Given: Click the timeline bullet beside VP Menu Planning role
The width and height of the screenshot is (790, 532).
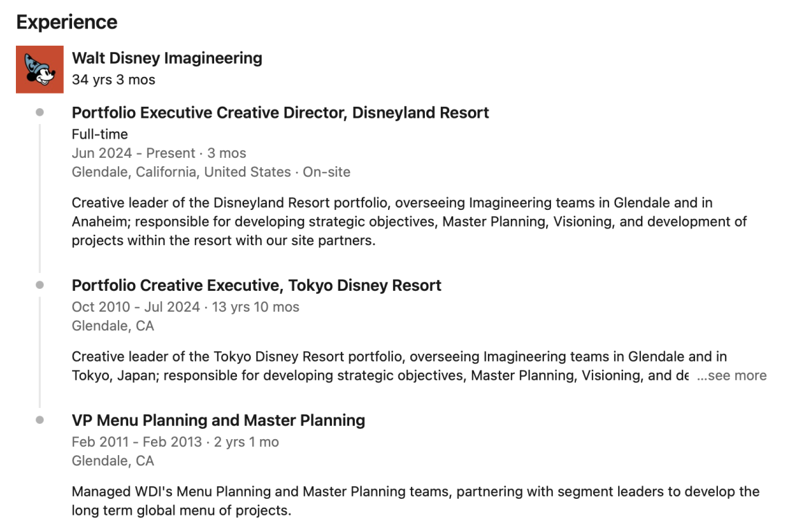Looking at the screenshot, I should tap(39, 420).
